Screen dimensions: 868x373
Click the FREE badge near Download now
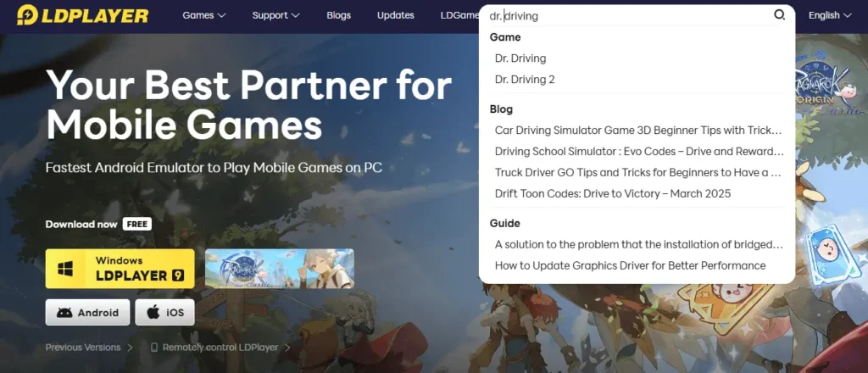click(x=136, y=224)
